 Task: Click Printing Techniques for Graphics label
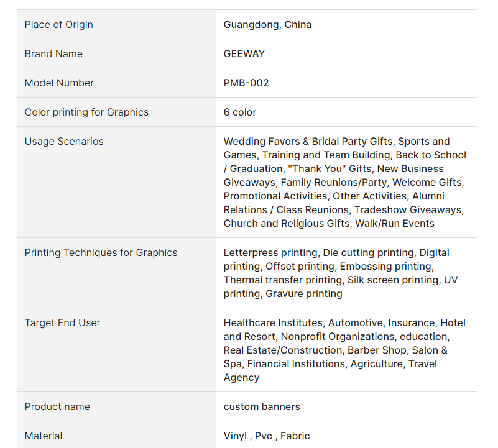pyautogui.click(x=101, y=253)
